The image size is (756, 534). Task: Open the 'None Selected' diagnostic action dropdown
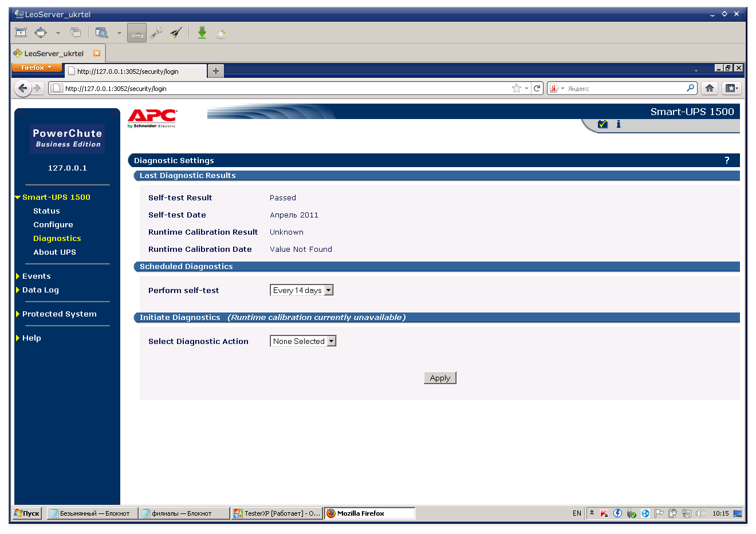(303, 341)
